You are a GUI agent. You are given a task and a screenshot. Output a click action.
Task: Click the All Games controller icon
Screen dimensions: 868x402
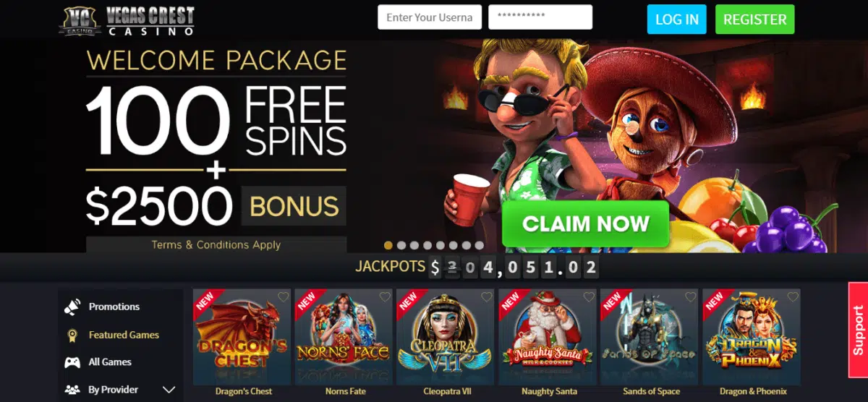coord(72,362)
